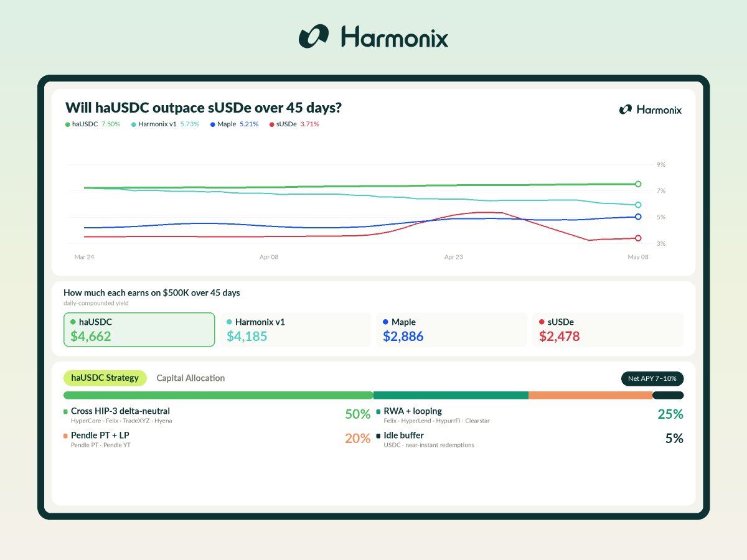Click the 'HyperCore · Felix · TradeXYZ · Hyena' subtitle
747x560 pixels.
tap(121, 421)
